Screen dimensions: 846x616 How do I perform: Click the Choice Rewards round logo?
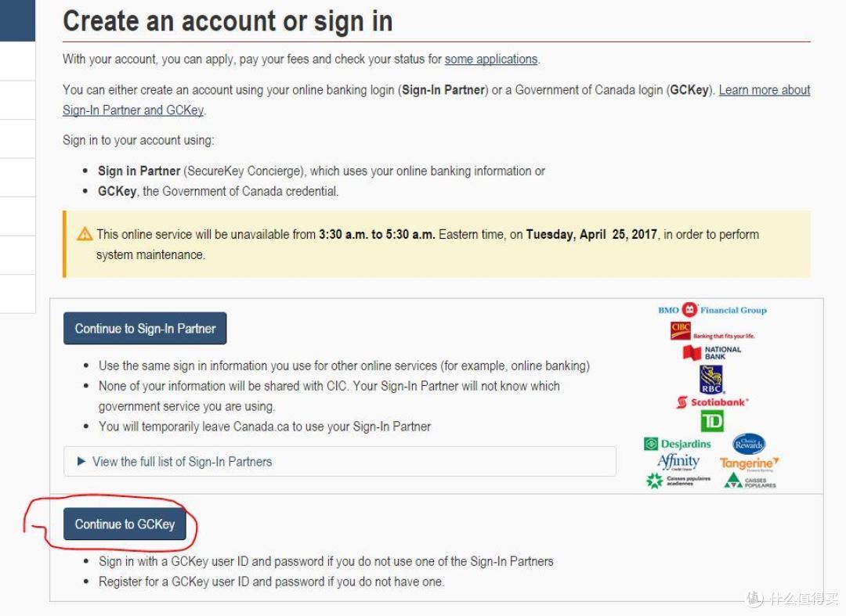click(748, 444)
